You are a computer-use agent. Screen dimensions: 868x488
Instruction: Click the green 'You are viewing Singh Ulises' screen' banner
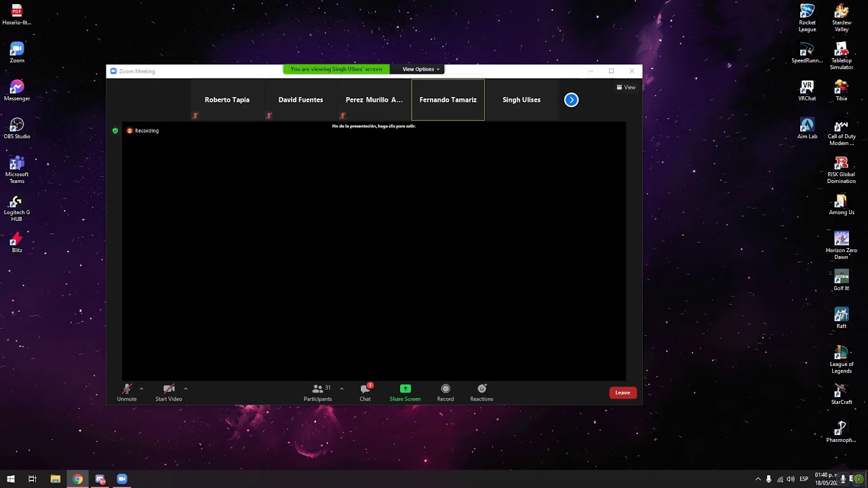click(x=336, y=69)
